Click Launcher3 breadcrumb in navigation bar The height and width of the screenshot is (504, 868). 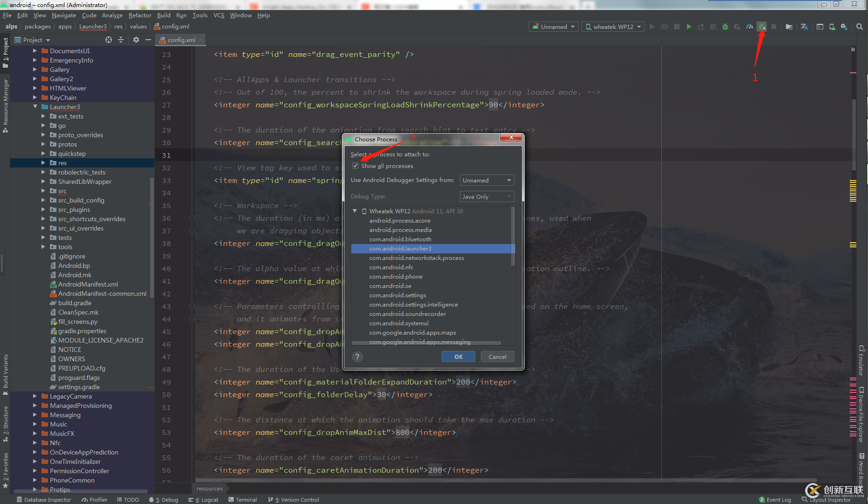93,27
